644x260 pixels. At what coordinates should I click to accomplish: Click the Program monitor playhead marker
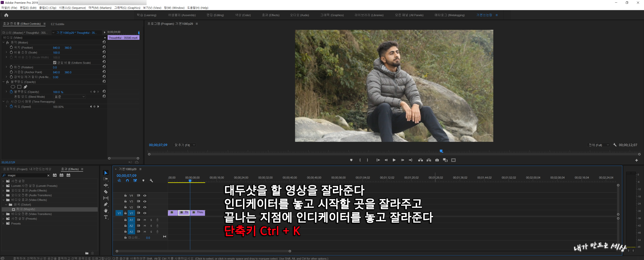(441, 151)
